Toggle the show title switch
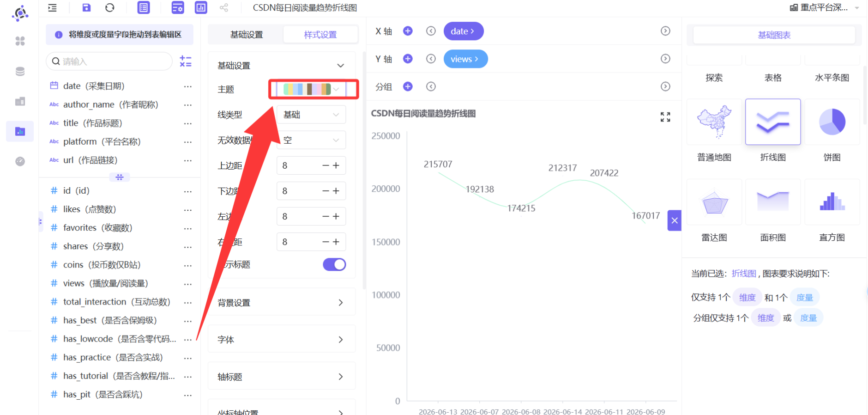 [334, 264]
